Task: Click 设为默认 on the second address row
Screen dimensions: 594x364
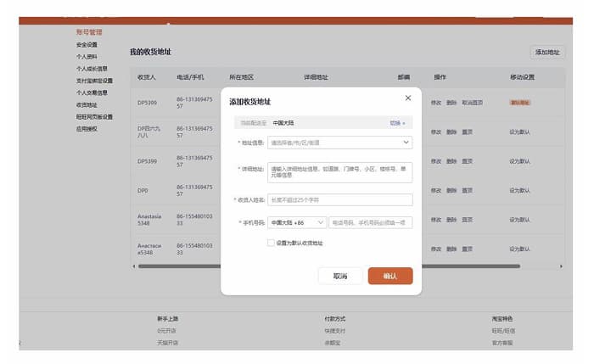Action: pos(519,132)
